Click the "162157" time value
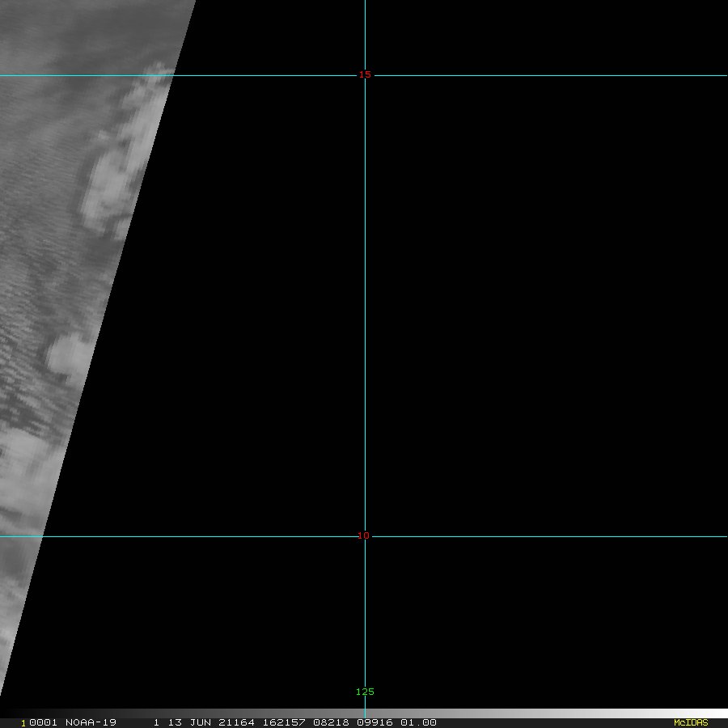The width and height of the screenshot is (728, 728). coord(284,722)
